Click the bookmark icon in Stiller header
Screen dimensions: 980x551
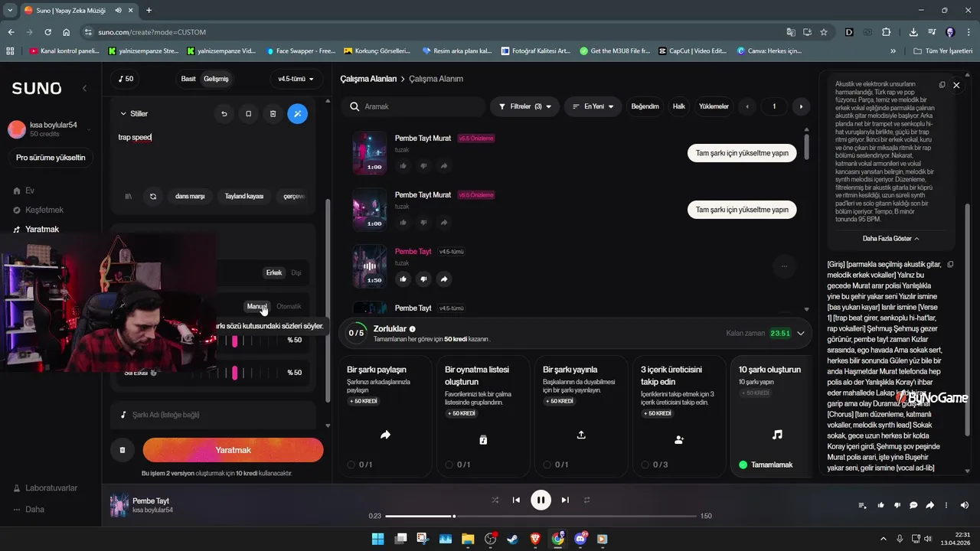click(248, 114)
